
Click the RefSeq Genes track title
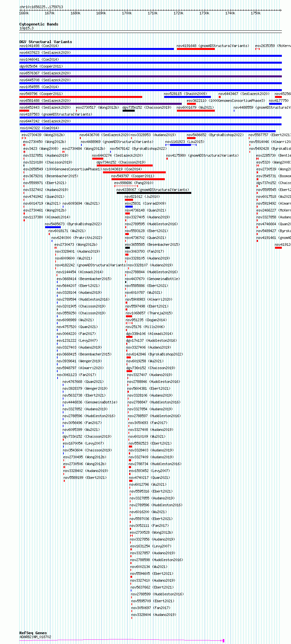point(33,633)
